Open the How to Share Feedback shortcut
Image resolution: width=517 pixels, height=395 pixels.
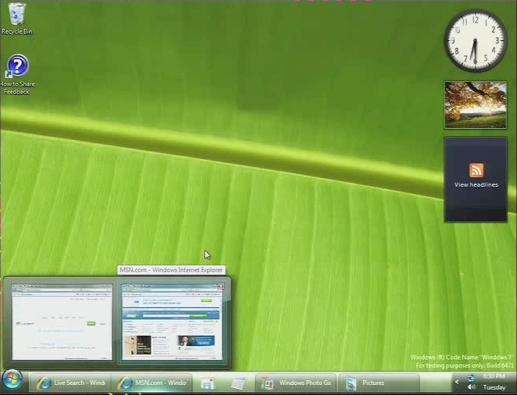click(17, 75)
